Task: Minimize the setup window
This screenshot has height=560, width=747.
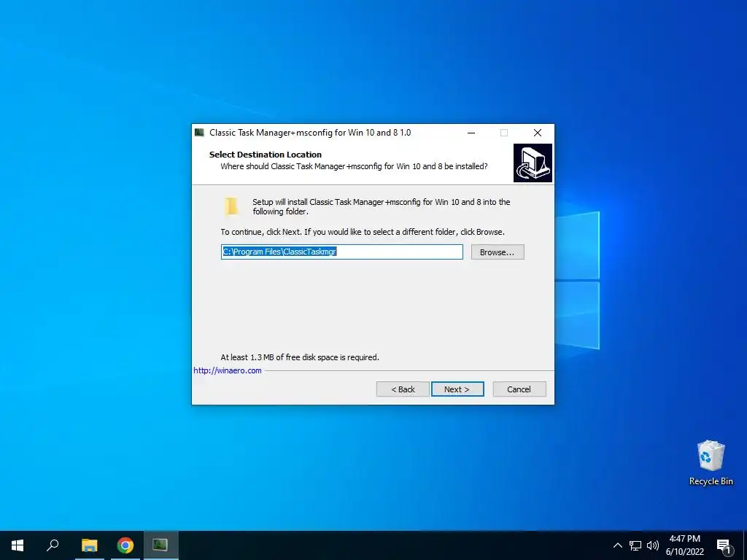Action: tap(471, 133)
